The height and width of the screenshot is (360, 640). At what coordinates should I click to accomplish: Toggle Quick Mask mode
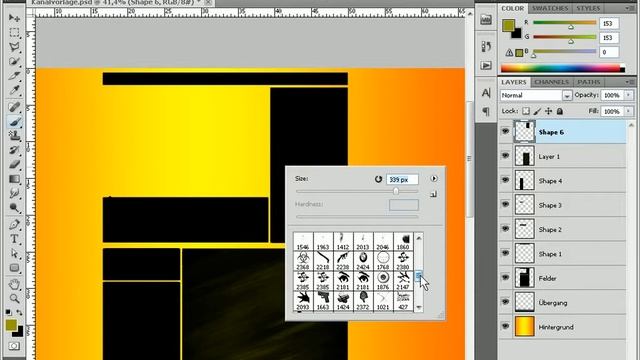tap(14, 346)
